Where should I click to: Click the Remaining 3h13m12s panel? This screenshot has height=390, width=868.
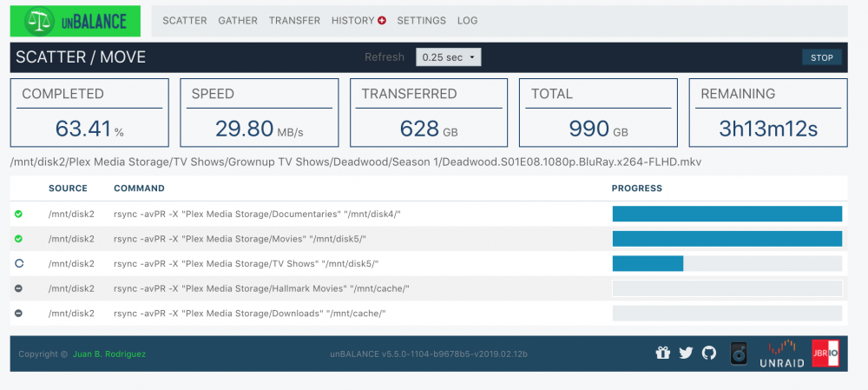tap(768, 112)
